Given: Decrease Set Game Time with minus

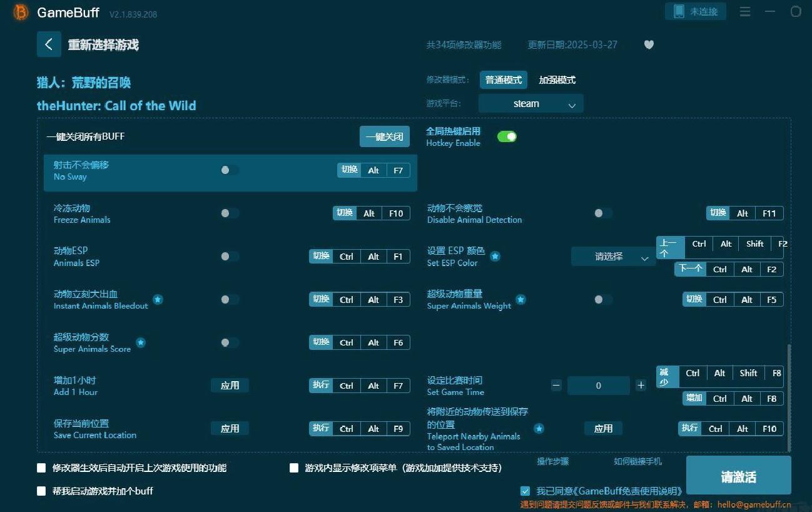Looking at the screenshot, I should click(x=556, y=386).
